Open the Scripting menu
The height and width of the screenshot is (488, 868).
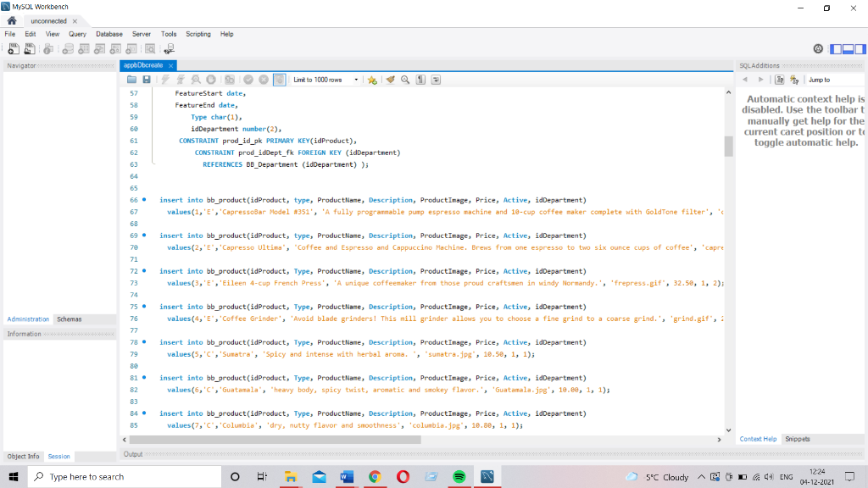[x=198, y=34]
